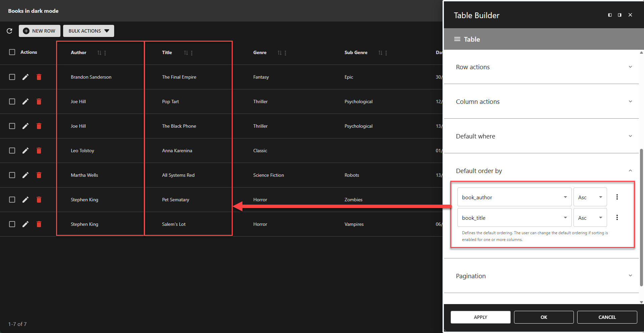Check the select-all checkbox in Actions header
644x333 pixels.
[x=12, y=52]
